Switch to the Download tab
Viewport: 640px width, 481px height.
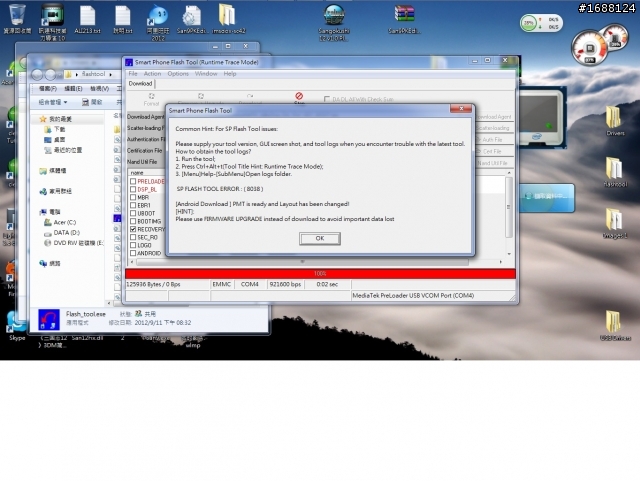coord(140,84)
